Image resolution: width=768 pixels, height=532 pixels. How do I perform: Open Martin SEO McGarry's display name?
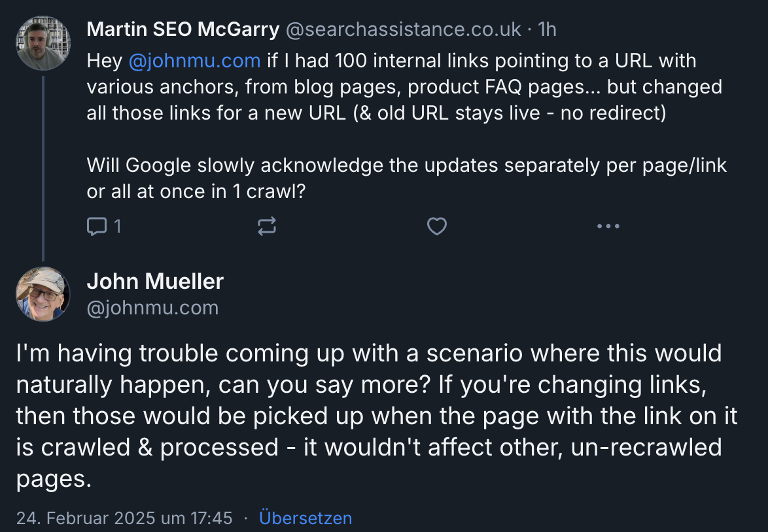point(183,29)
